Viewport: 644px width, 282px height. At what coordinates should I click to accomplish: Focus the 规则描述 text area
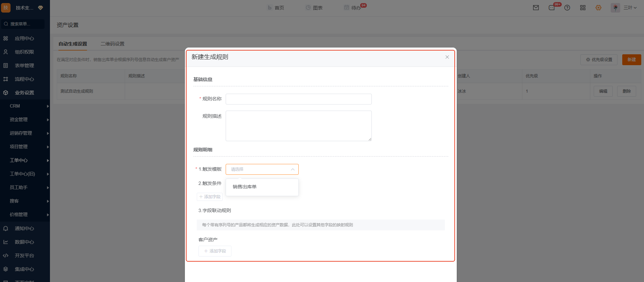[x=298, y=126]
